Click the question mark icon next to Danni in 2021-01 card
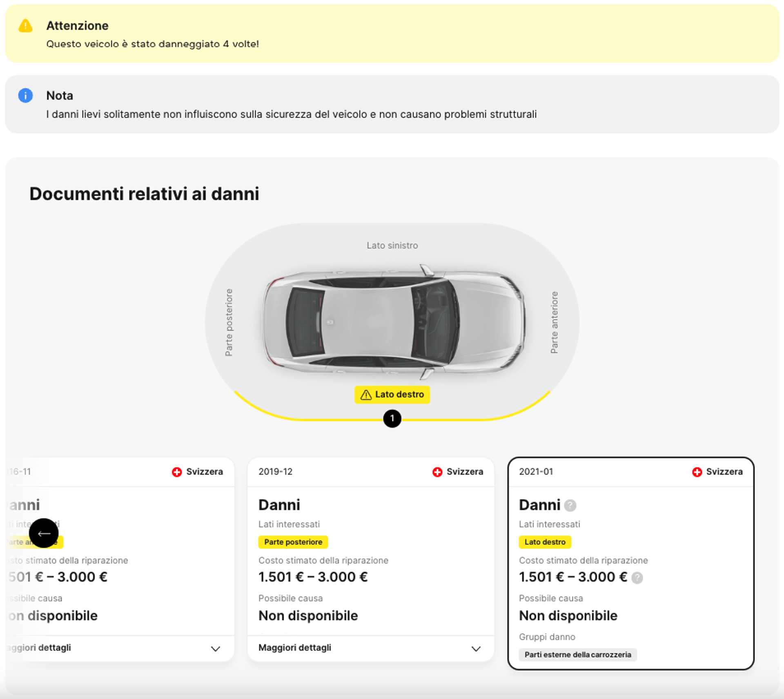The height and width of the screenshot is (699, 784). coord(570,506)
